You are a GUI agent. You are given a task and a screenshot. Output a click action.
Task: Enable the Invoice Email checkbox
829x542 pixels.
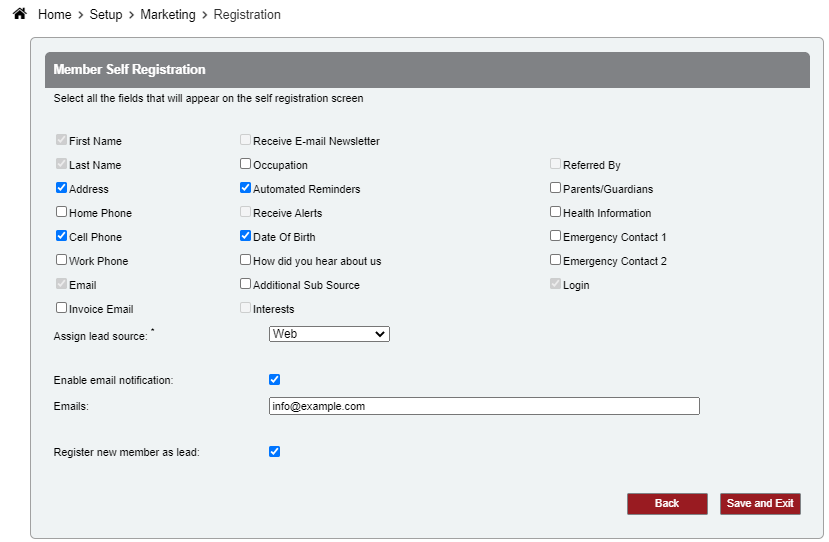pyautogui.click(x=62, y=308)
